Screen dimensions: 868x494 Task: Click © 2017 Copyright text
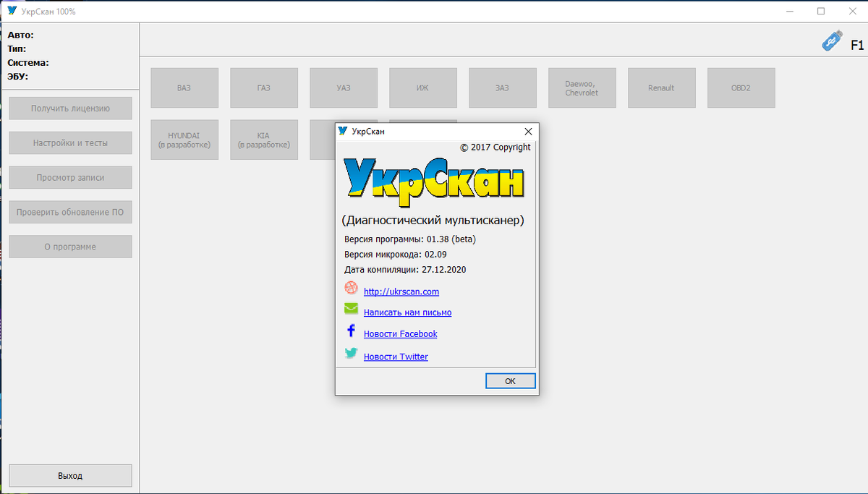pyautogui.click(x=495, y=147)
